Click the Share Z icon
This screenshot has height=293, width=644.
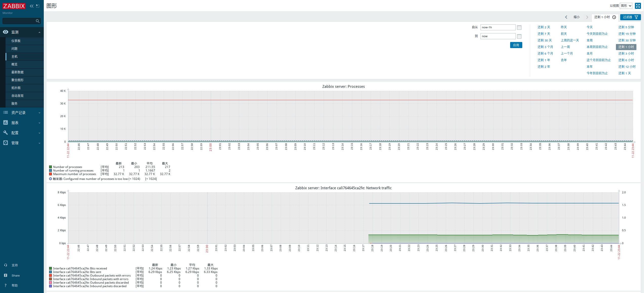point(6,275)
